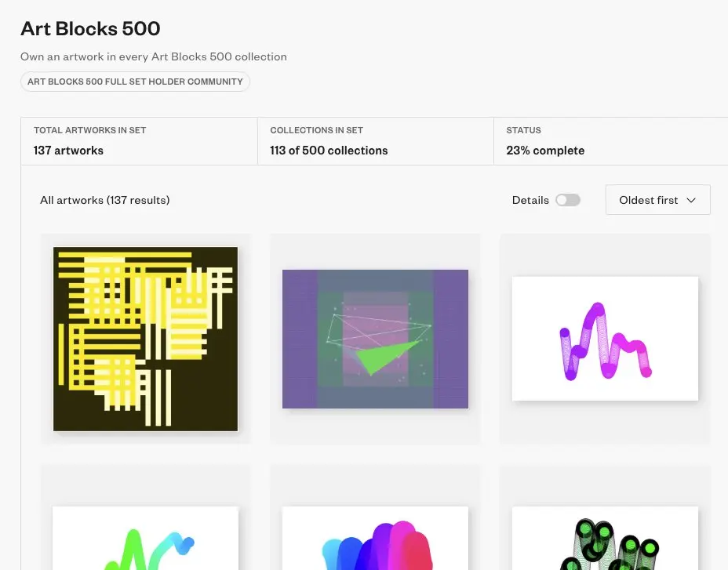Click the 'Details' label text

[x=530, y=200]
